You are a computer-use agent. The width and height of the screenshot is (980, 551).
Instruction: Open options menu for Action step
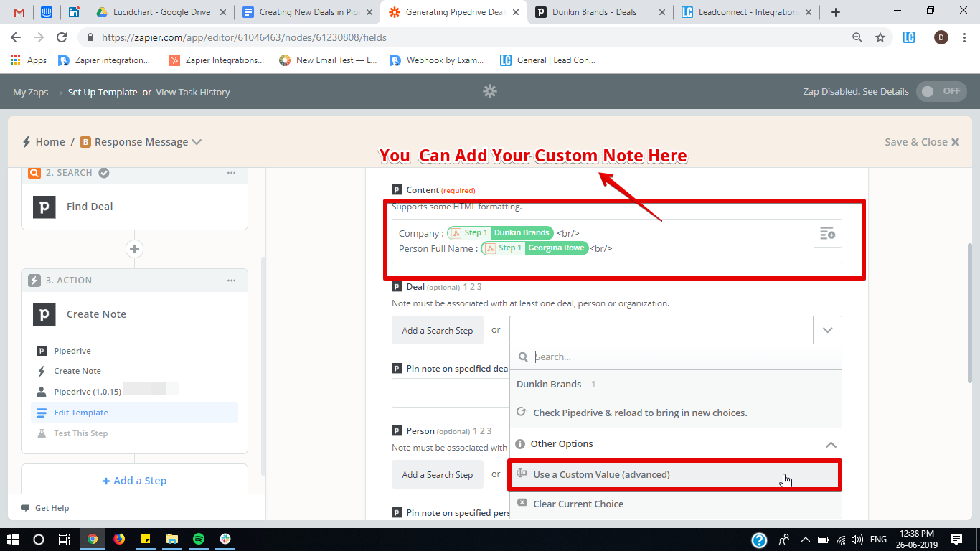(x=231, y=281)
